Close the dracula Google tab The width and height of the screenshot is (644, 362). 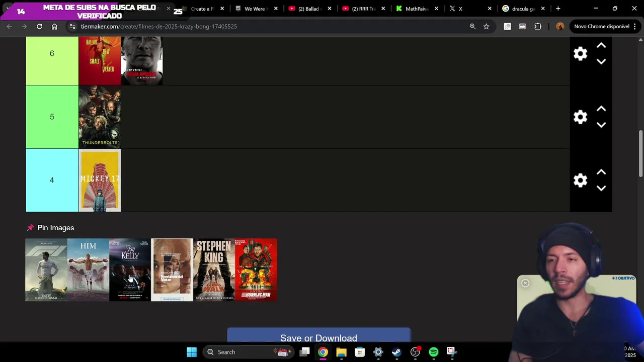tap(543, 9)
